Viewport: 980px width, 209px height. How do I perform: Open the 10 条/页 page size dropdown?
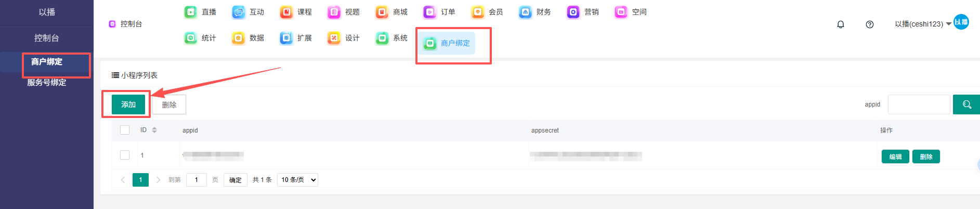point(297,180)
